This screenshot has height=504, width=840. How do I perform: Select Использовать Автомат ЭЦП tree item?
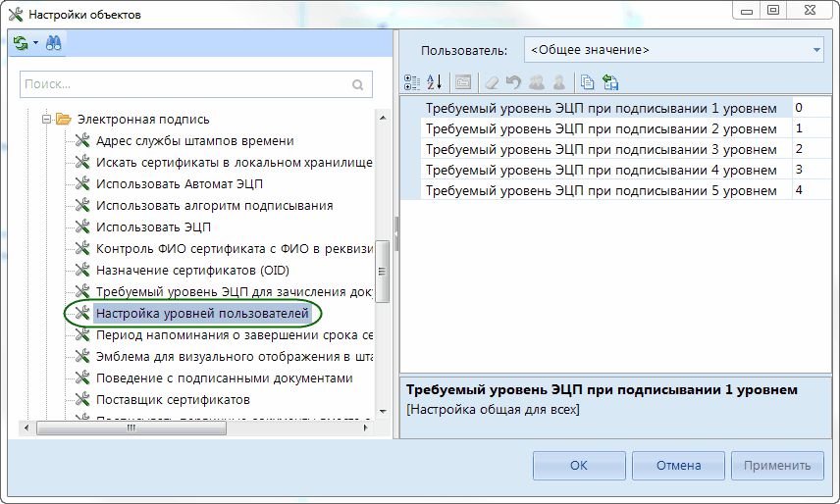[x=179, y=184]
